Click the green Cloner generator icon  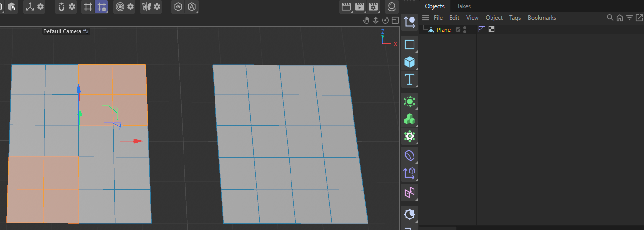pos(410,119)
